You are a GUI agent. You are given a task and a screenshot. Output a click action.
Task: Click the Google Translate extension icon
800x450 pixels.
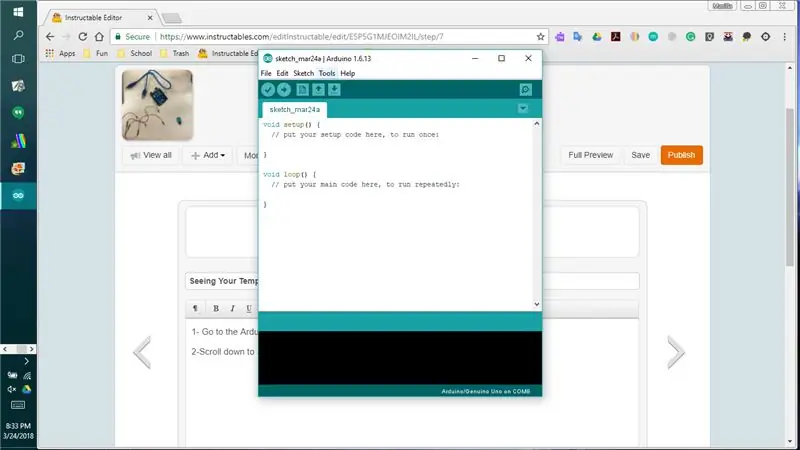click(578, 37)
